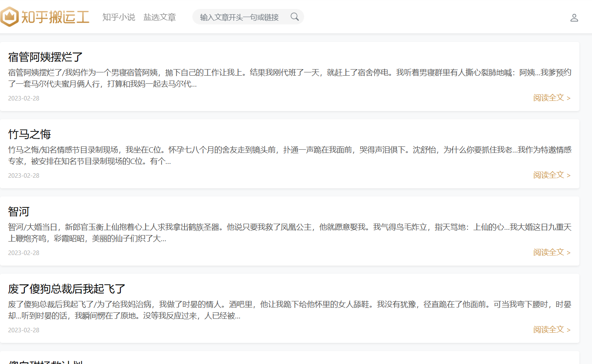The width and height of the screenshot is (592, 364).
Task: Open the 知乎小说 menu item
Action: click(119, 17)
